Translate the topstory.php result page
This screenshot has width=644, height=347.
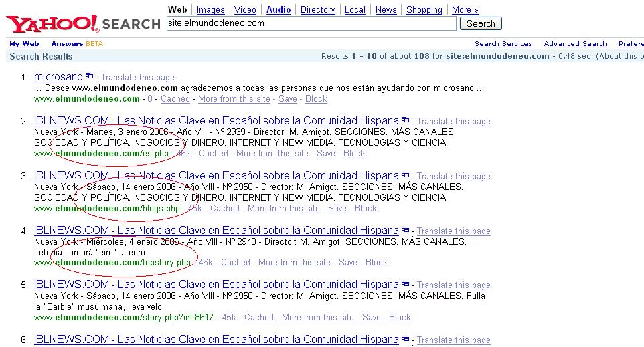pos(453,231)
